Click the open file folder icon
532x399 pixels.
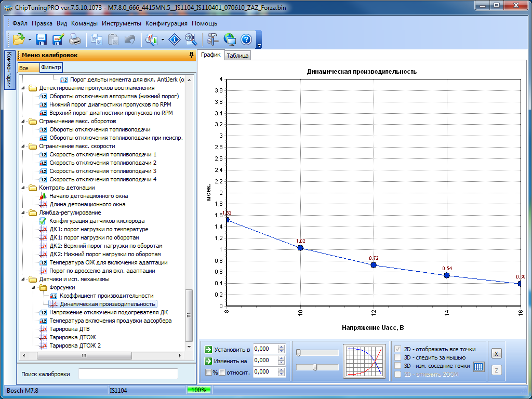19,39
